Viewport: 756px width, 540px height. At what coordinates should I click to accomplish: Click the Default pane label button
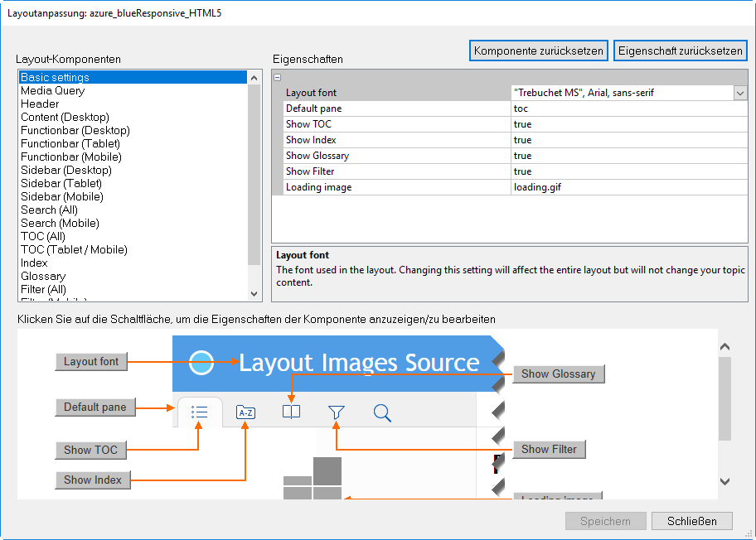[x=95, y=407]
